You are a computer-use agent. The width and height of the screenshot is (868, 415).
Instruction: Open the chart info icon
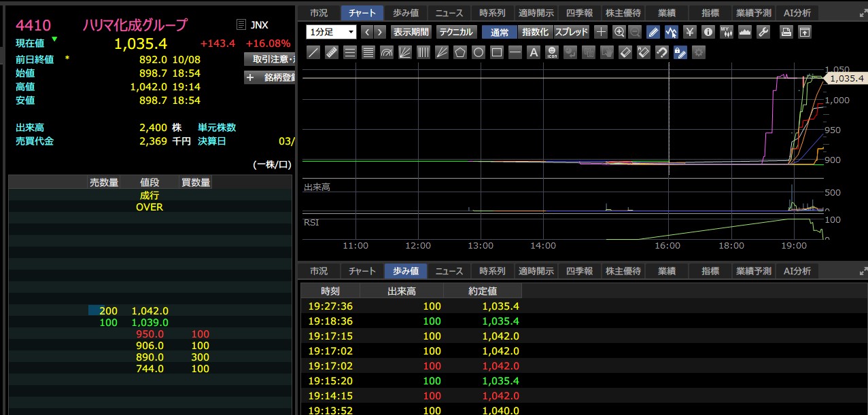click(x=708, y=32)
